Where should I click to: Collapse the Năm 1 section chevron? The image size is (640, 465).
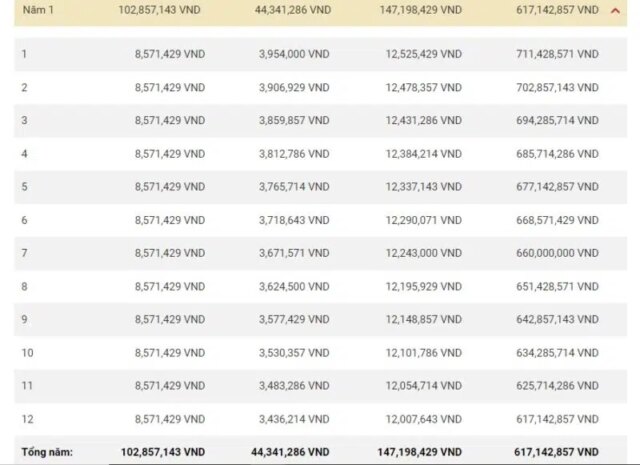(614, 9)
